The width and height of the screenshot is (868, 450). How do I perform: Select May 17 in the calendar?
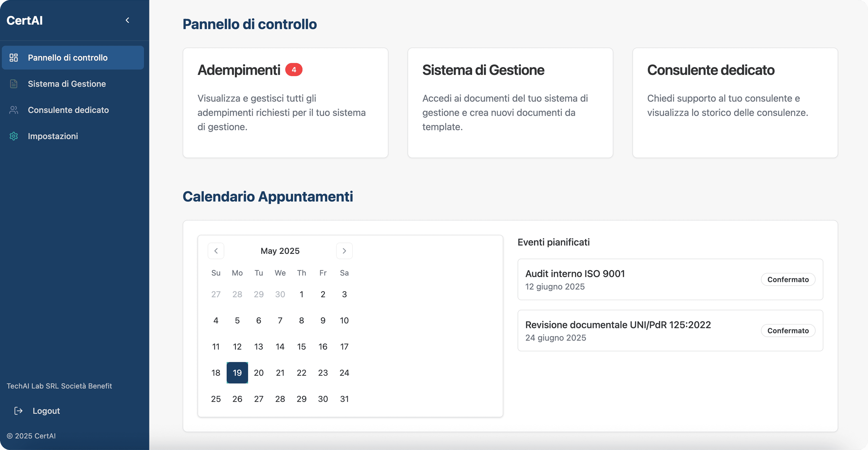pos(344,347)
